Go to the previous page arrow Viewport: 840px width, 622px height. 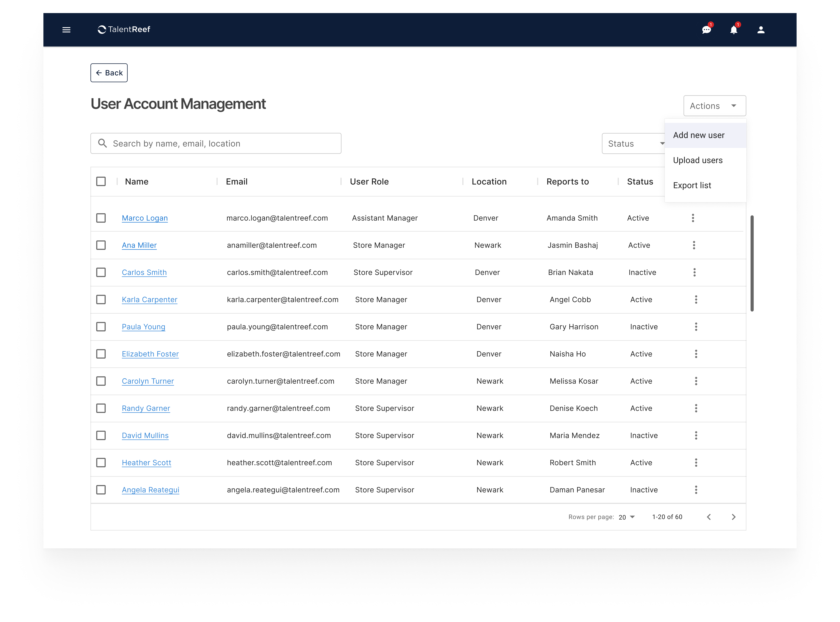709,517
